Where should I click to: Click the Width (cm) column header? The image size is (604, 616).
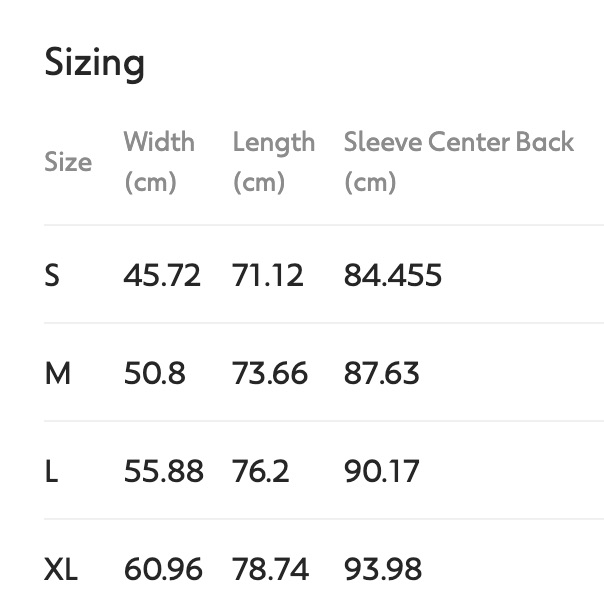(x=159, y=161)
